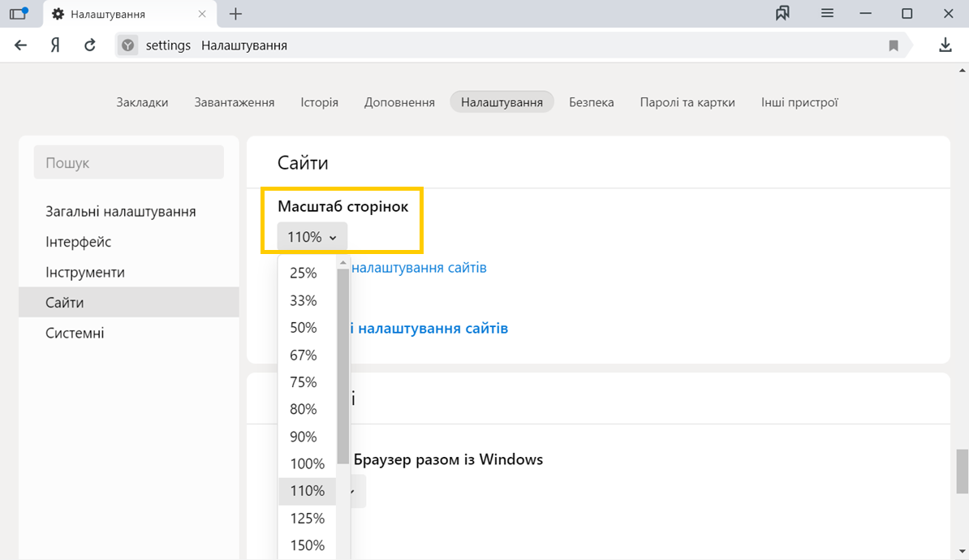969x560 pixels.
Task: Choose 25% zoom option
Action: tap(307, 274)
